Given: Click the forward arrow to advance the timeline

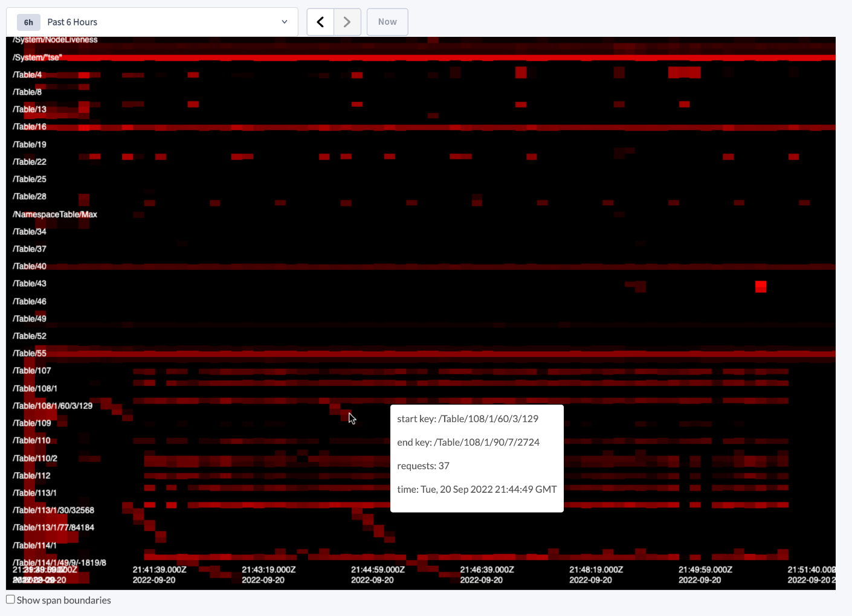Looking at the screenshot, I should click(x=347, y=21).
